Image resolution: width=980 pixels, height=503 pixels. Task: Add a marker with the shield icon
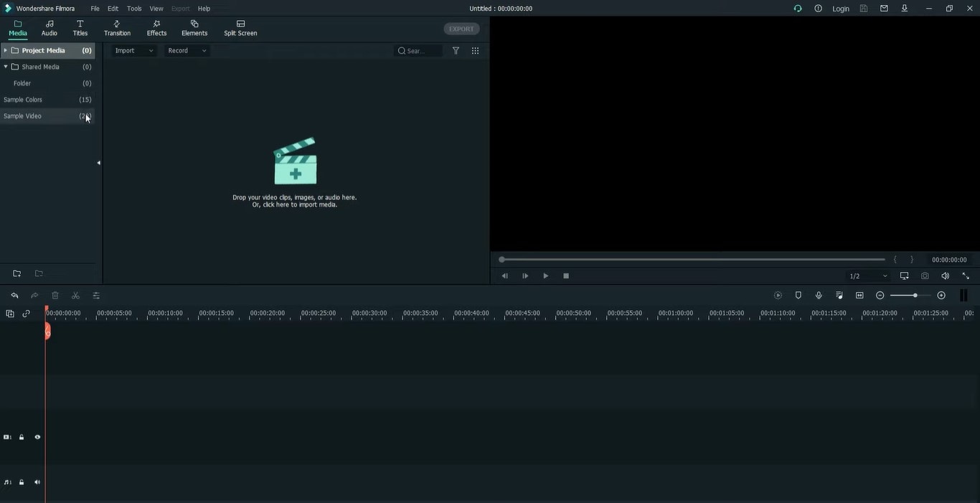point(798,296)
